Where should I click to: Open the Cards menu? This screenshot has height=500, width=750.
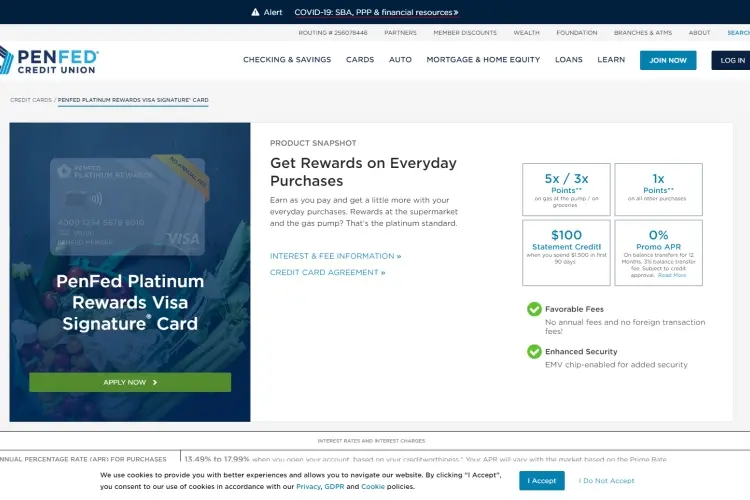[x=360, y=60]
